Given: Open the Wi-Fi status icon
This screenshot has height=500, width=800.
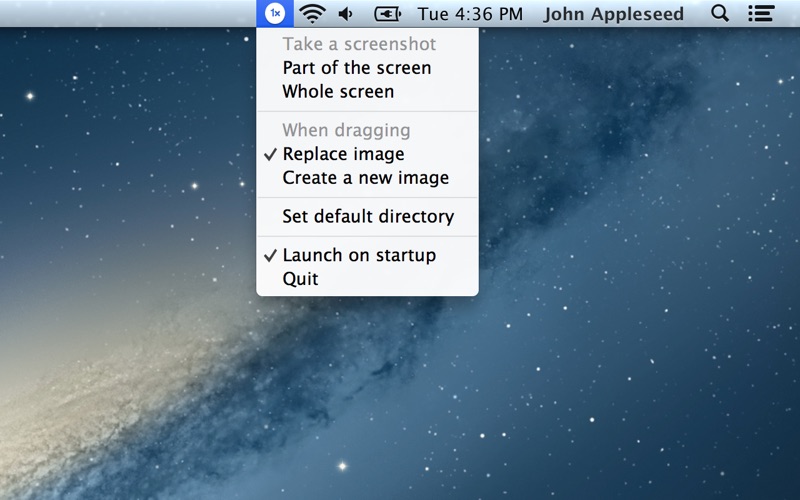Looking at the screenshot, I should coord(312,13).
